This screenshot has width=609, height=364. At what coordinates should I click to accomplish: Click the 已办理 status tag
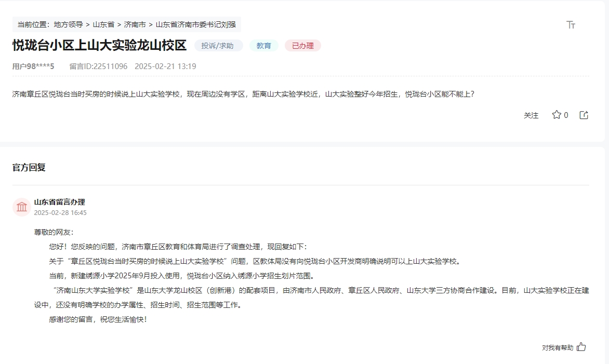pos(302,46)
